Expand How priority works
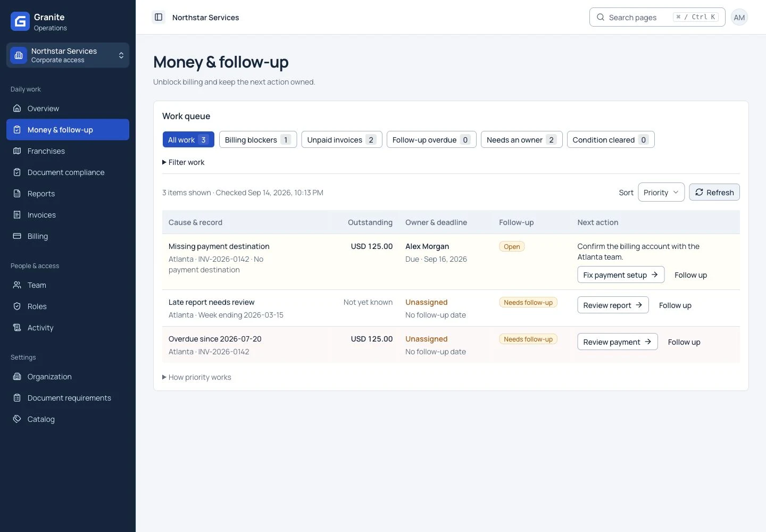Image resolution: width=766 pixels, height=532 pixels. [196, 377]
